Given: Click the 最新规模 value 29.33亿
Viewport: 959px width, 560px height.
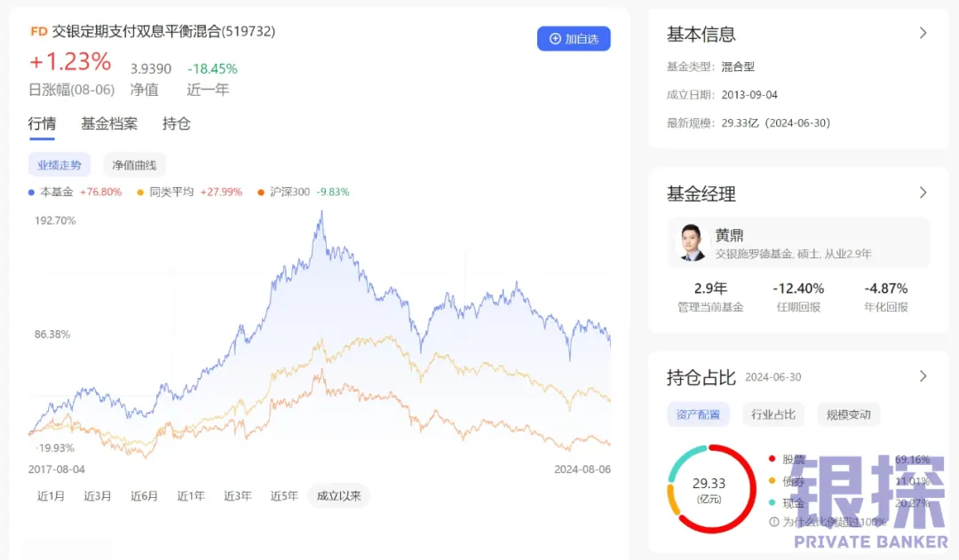Looking at the screenshot, I should [x=740, y=122].
